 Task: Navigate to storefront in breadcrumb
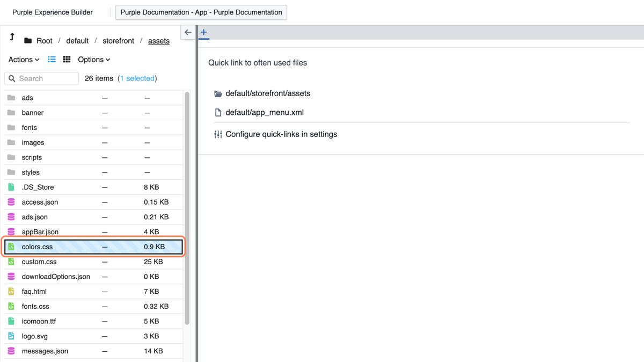119,41
